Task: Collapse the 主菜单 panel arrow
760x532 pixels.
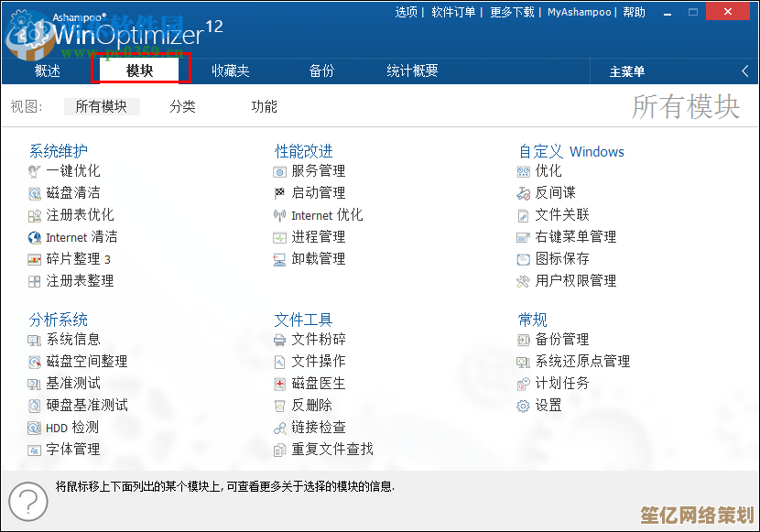Action: click(745, 71)
